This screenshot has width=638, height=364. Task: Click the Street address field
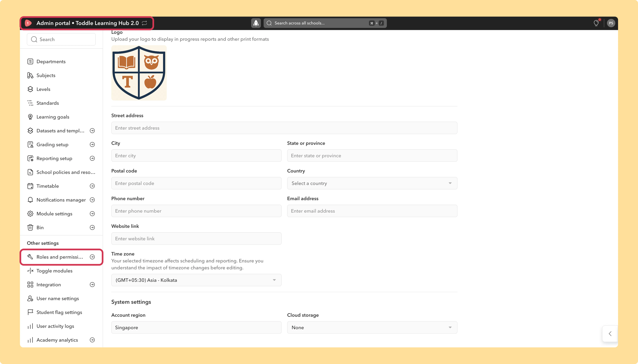(x=284, y=128)
